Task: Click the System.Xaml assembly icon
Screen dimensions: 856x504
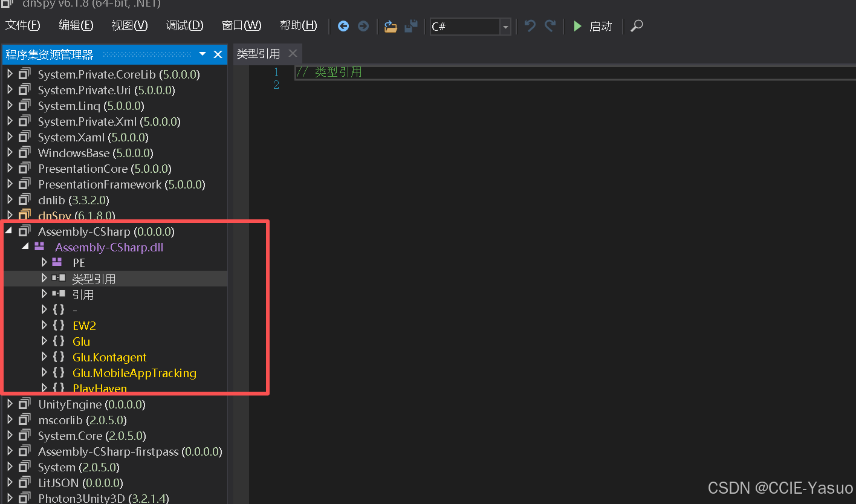Action: tap(24, 137)
